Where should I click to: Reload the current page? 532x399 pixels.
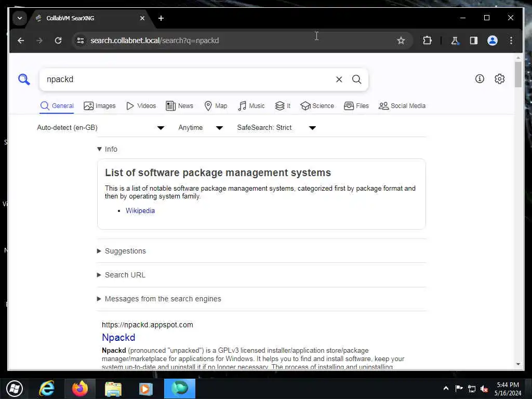click(58, 41)
